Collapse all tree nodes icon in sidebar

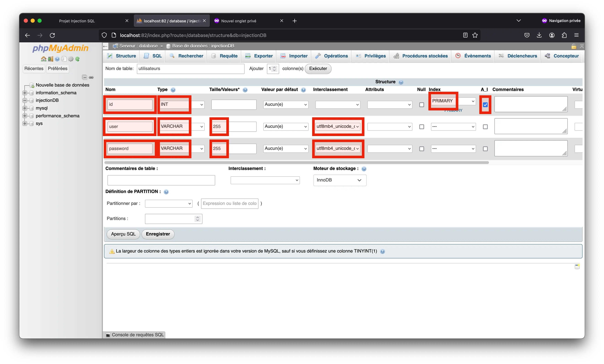pos(85,77)
